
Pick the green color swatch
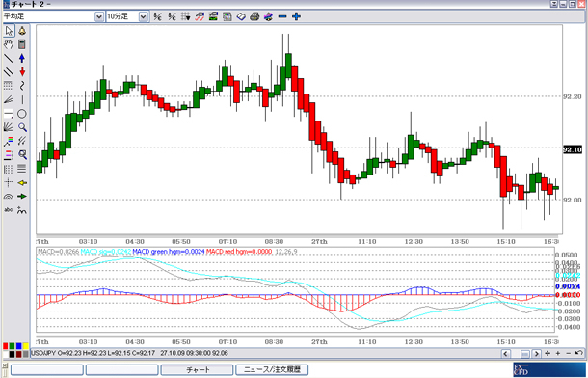coord(12,346)
